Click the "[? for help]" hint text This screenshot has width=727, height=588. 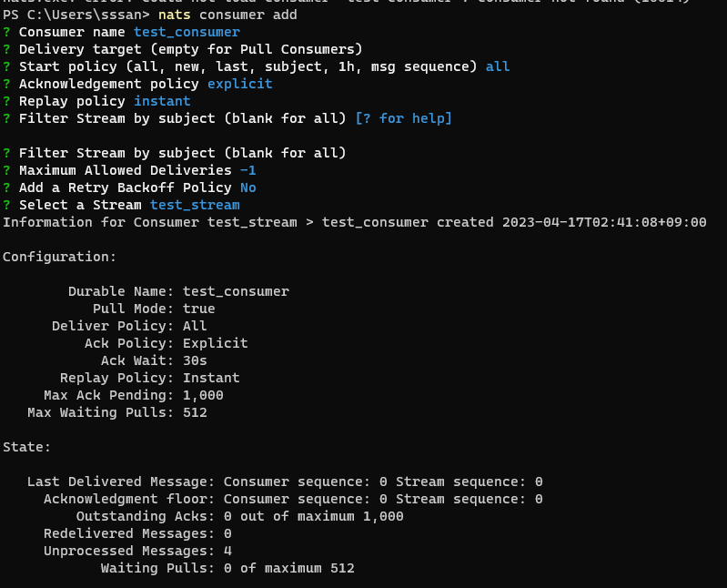(x=403, y=119)
